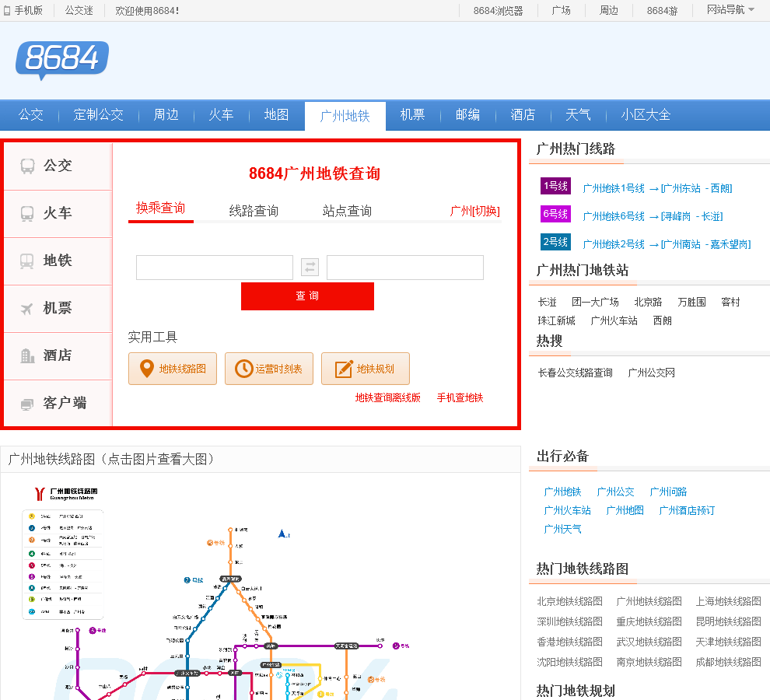This screenshot has height=700, width=770.
Task: Open the 香港地铁线路图 link
Action: tap(569, 642)
